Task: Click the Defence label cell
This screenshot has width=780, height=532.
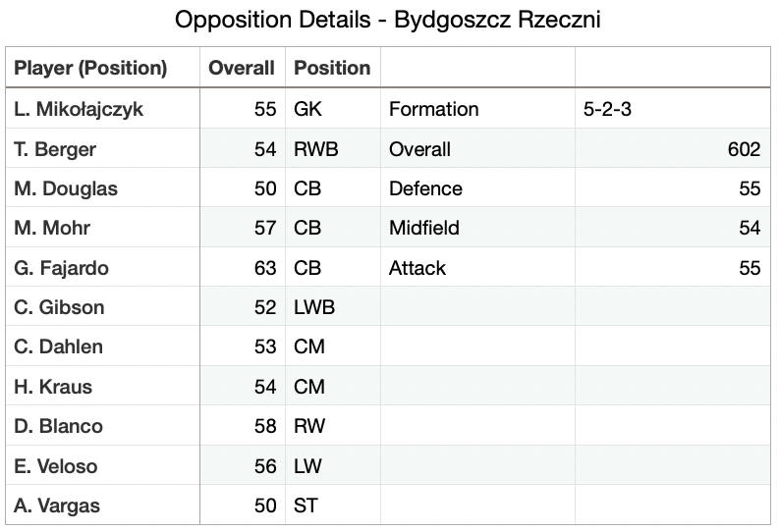Action: tap(425, 188)
